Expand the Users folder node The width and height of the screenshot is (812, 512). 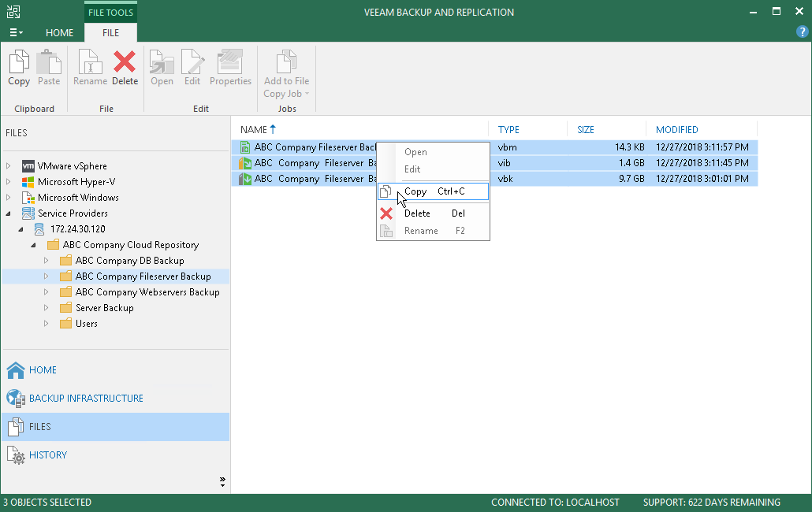click(x=46, y=324)
